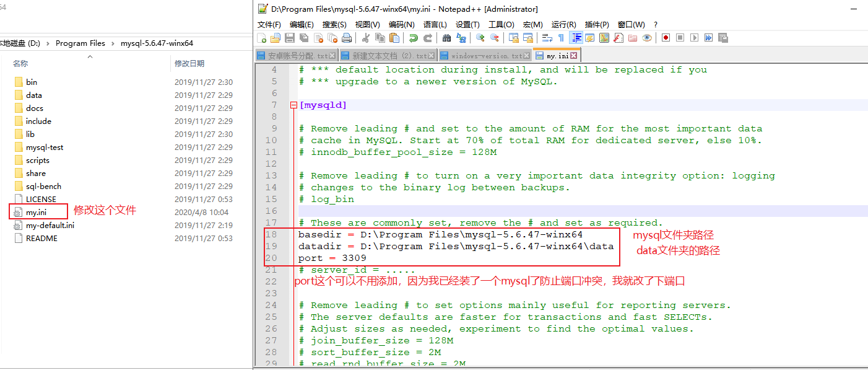Open the 语言(L) menu

point(435,24)
